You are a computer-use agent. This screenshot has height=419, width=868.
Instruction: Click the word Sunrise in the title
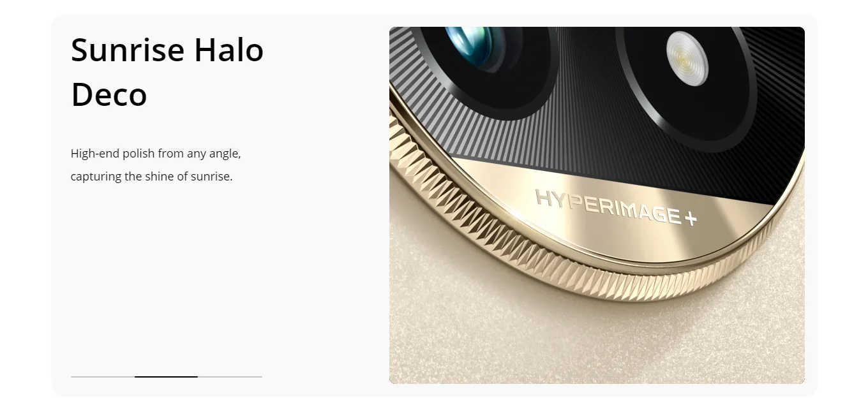coord(127,50)
